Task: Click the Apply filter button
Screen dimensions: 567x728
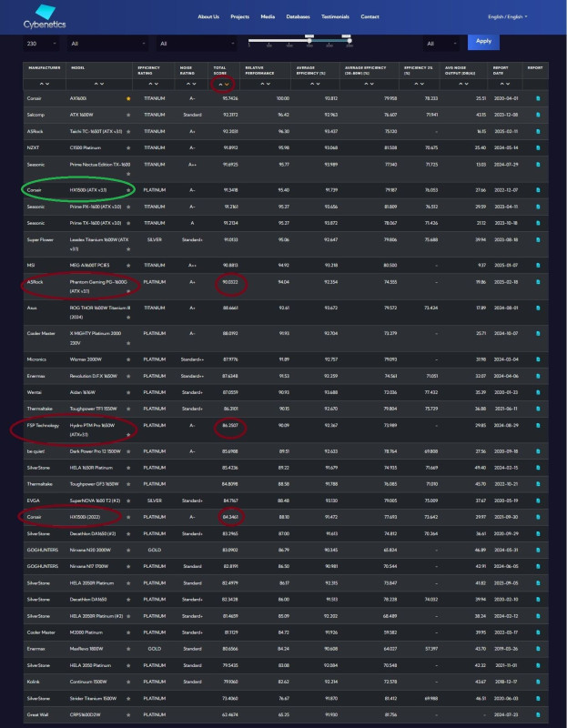Action: tap(483, 41)
